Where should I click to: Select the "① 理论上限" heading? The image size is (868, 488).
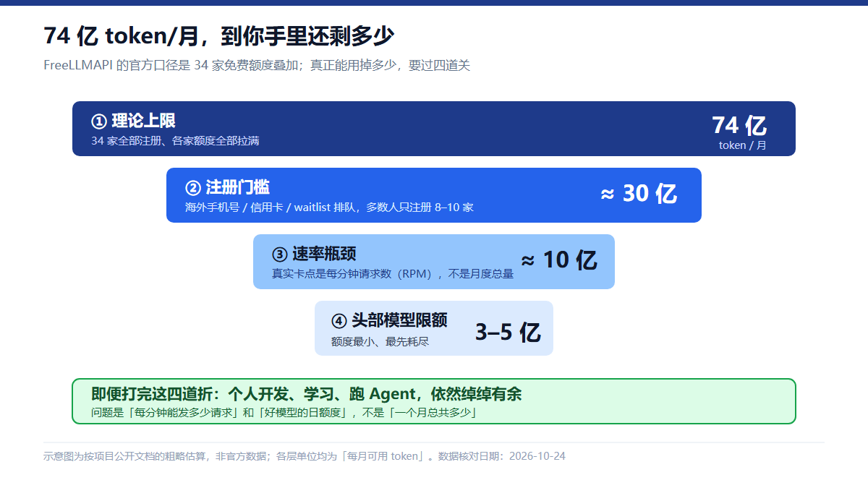click(x=133, y=121)
